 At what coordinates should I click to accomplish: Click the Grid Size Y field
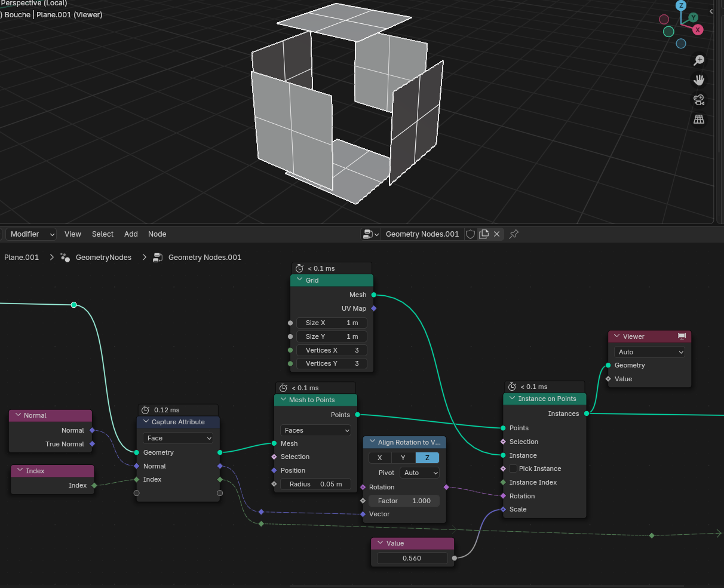(332, 336)
